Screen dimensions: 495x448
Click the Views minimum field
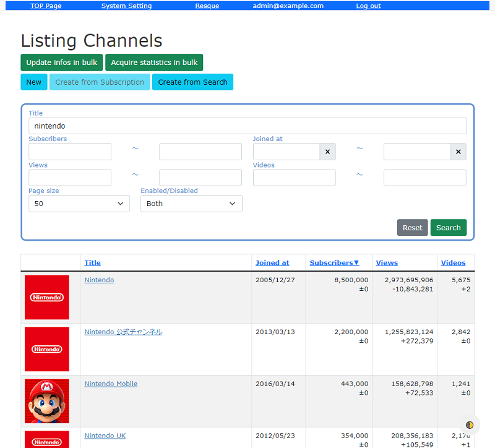point(70,178)
